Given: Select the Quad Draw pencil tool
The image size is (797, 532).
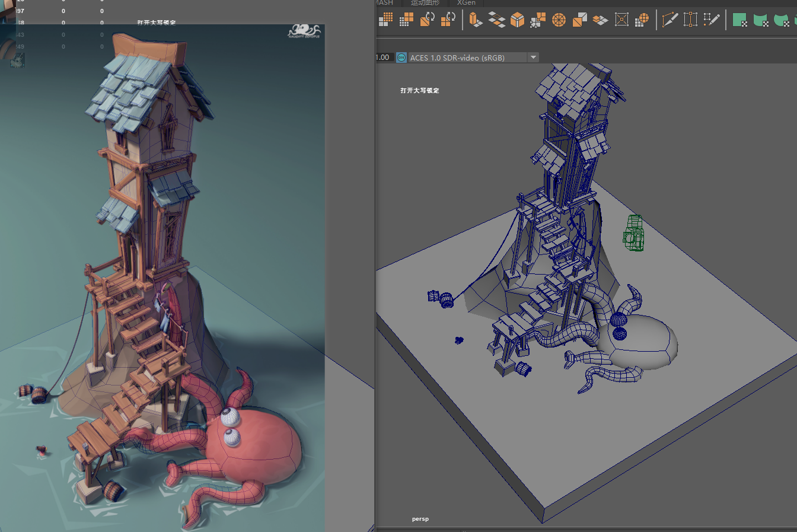Looking at the screenshot, I should pyautogui.click(x=711, y=20).
